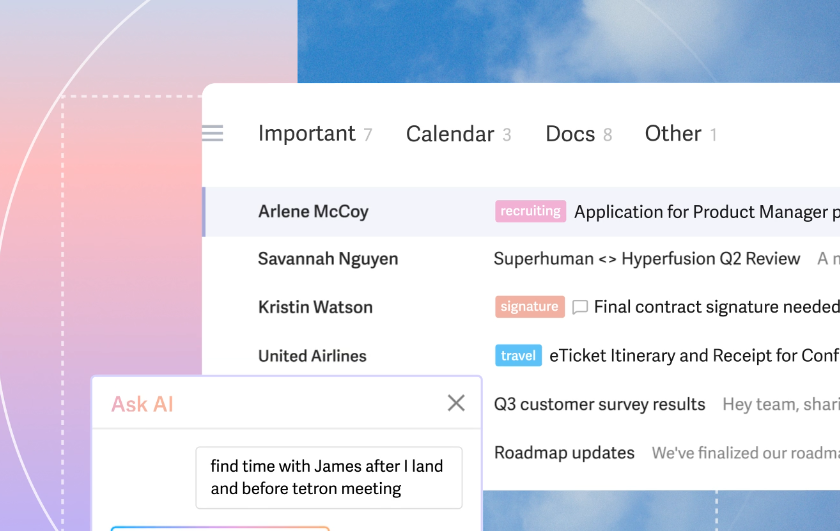
Task: Open Superhuman <> Hyperfusion Q2 Review subject
Action: pos(647,259)
